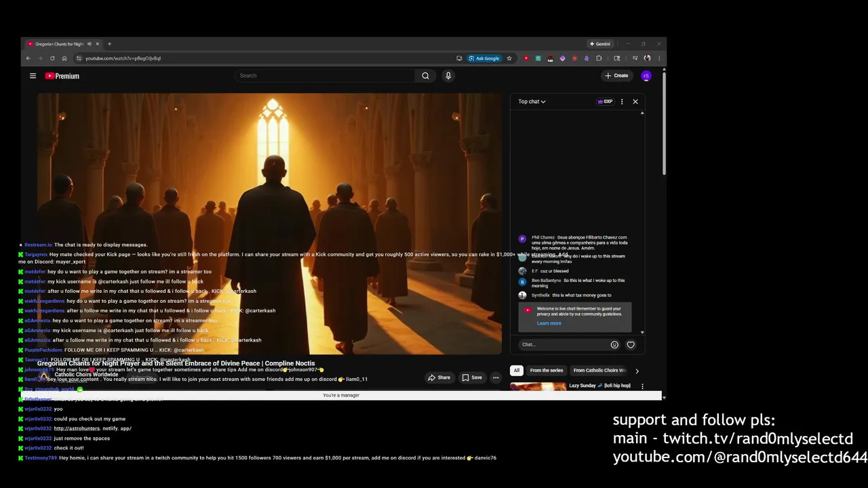Click the Ask Google button in the address bar
The height and width of the screenshot is (488, 868).
[x=484, y=58]
